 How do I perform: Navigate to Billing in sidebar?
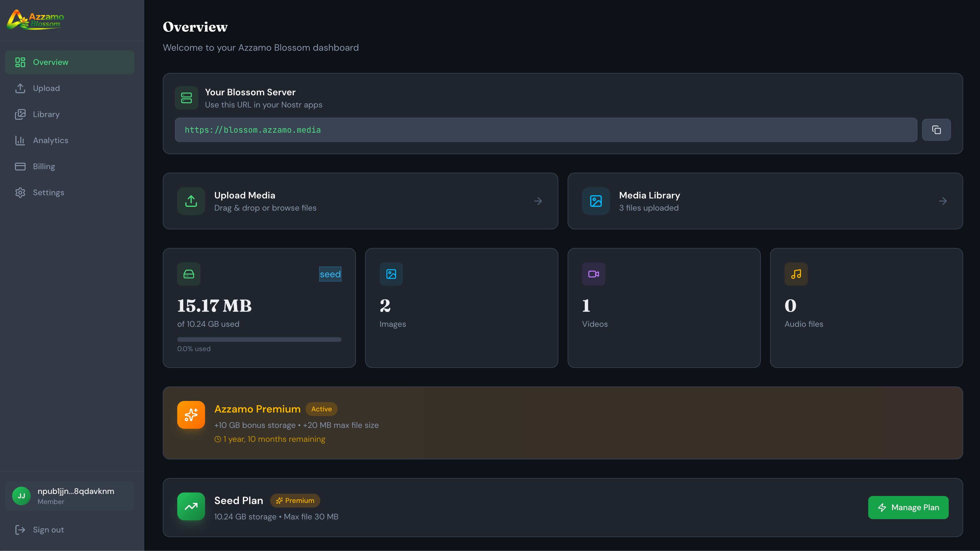coord(44,166)
